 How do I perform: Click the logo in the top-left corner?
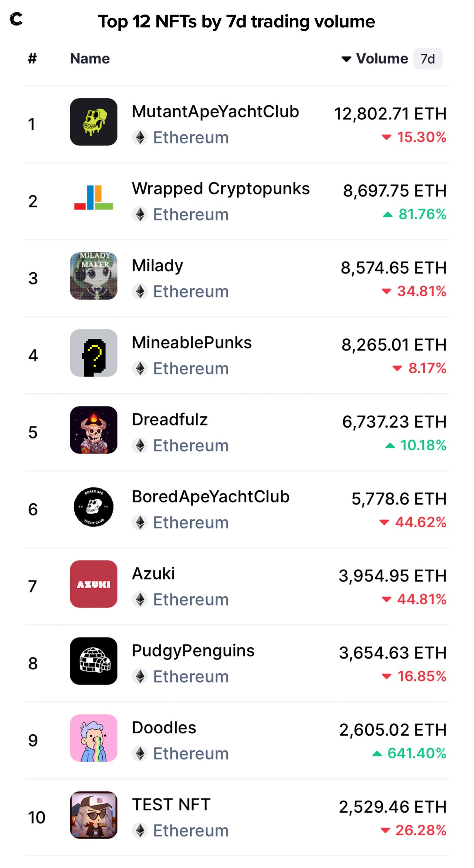tap(16, 19)
